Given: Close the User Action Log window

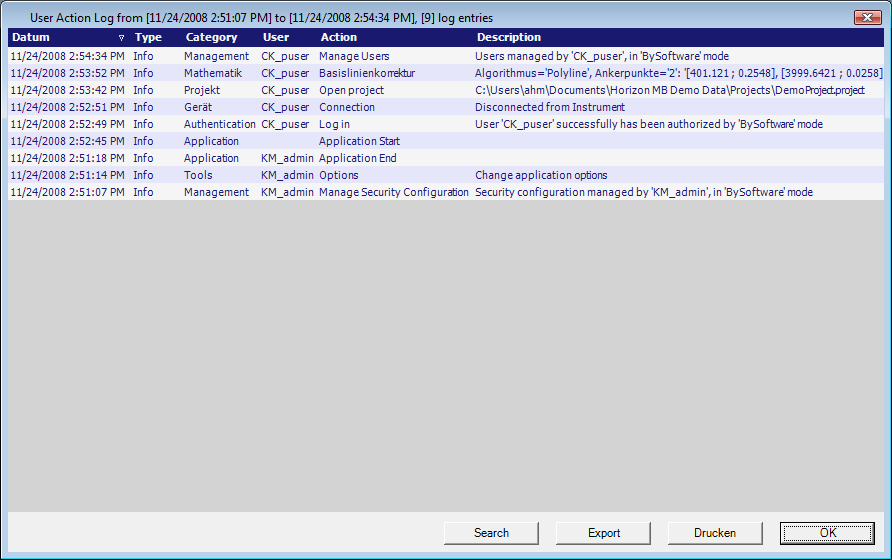Looking at the screenshot, I should coord(866,18).
